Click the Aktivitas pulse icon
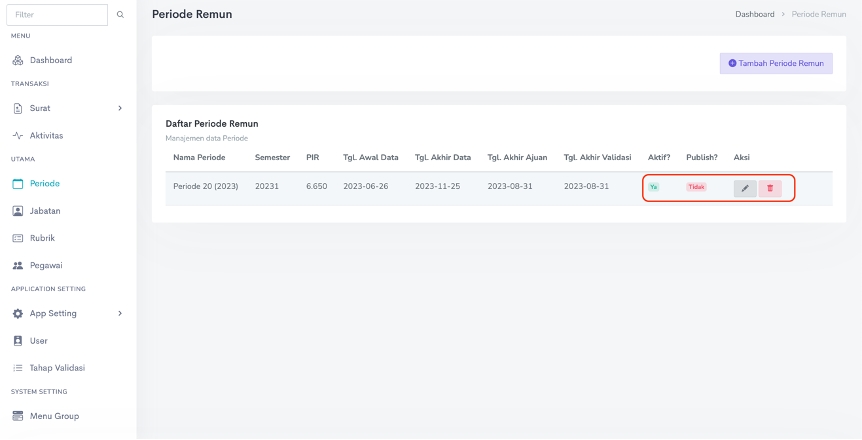 17,135
